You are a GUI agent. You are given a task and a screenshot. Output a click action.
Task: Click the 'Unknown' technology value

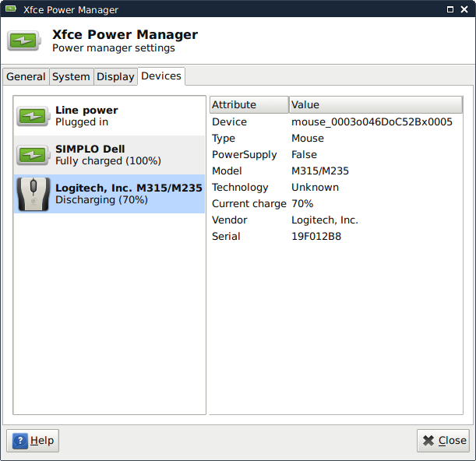coord(315,188)
